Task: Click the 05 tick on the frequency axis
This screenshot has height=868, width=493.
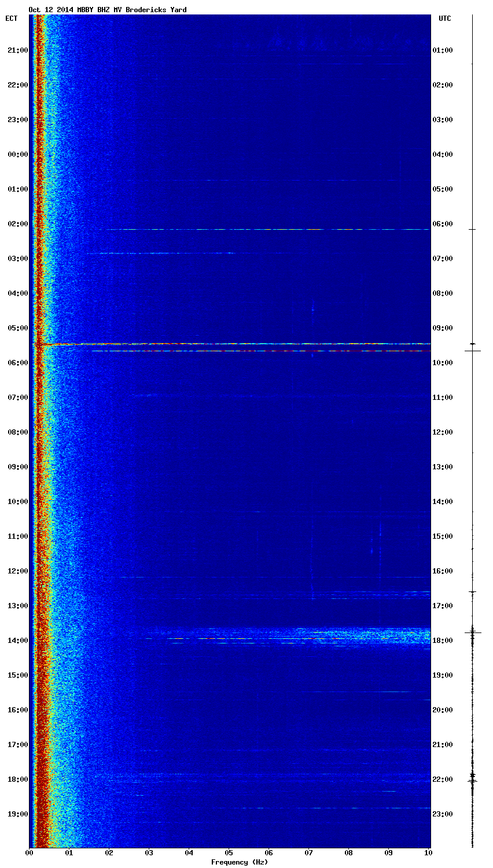Action: [x=229, y=853]
